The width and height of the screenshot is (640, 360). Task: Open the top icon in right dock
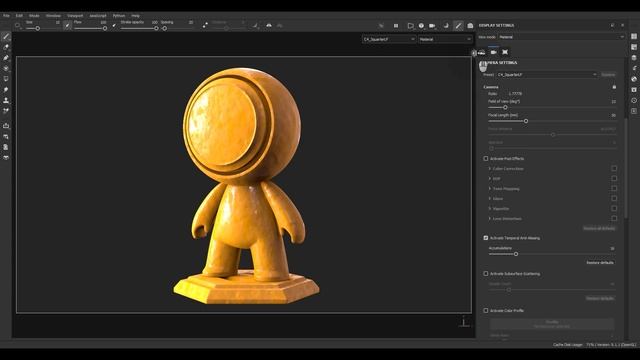[x=634, y=36]
